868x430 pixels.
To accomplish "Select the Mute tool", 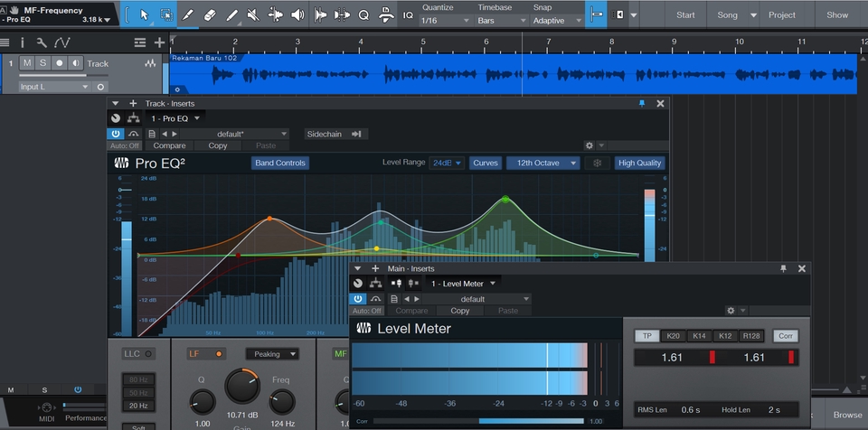I will click(253, 15).
